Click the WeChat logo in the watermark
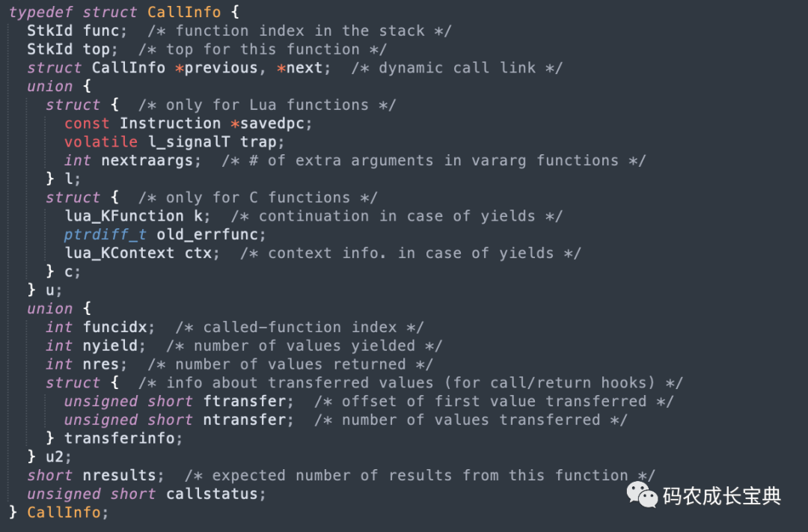808x532 pixels. [x=642, y=494]
